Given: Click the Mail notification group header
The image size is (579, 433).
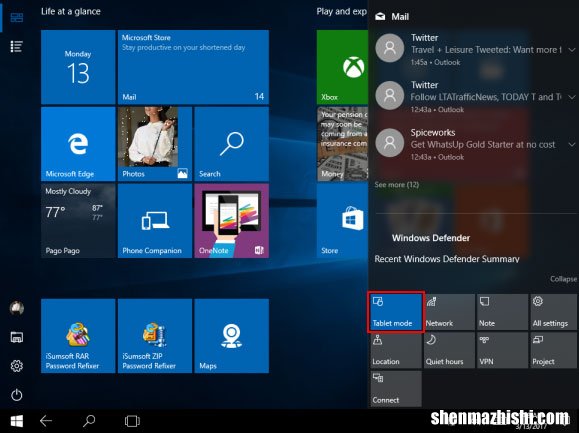Looking at the screenshot, I should coord(392,17).
